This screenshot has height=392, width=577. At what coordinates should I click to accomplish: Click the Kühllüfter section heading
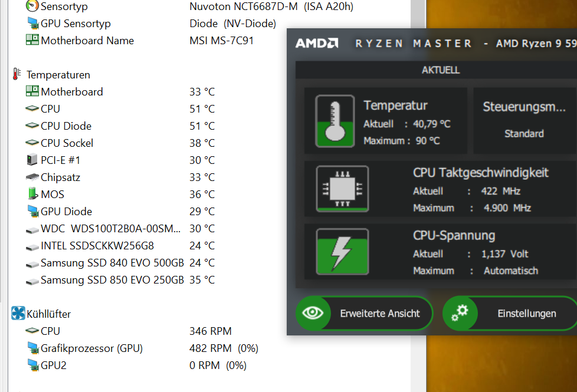point(48,314)
